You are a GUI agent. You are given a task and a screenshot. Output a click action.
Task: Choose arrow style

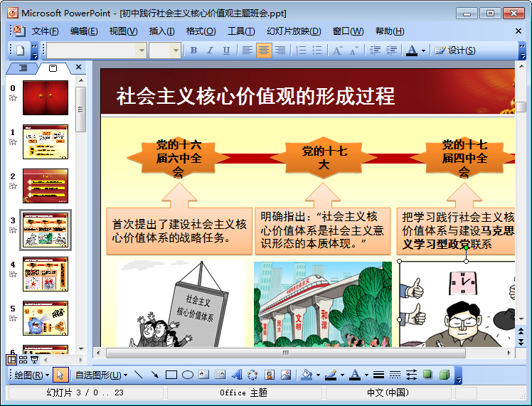coord(412,375)
